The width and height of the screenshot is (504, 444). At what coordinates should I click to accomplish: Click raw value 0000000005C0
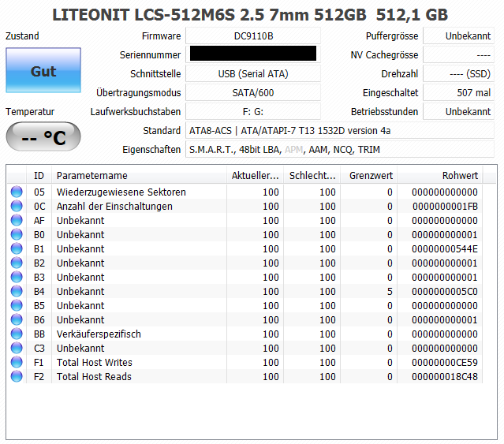445,291
